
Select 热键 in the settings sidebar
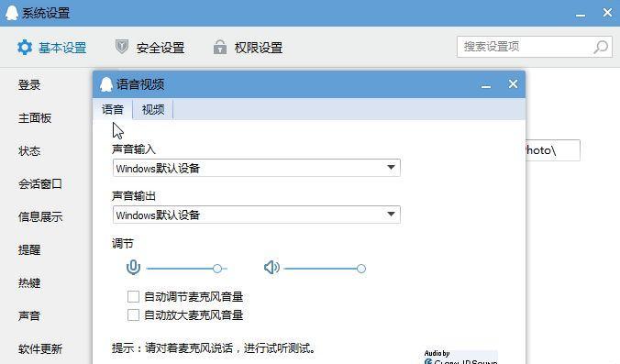(x=29, y=283)
